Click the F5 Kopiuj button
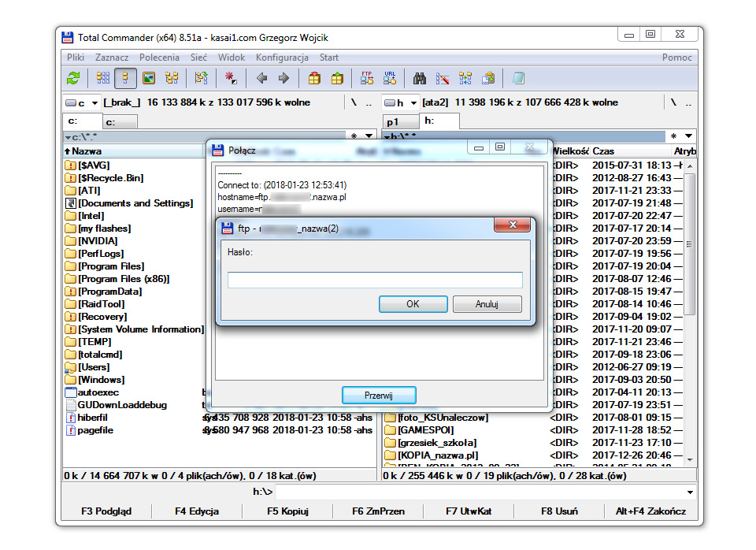 pos(287,511)
